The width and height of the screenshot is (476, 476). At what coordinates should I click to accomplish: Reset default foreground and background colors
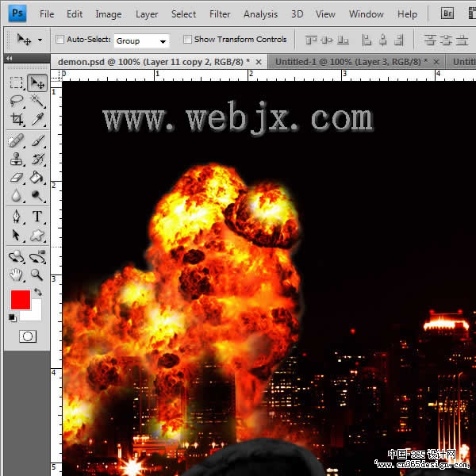(12, 317)
